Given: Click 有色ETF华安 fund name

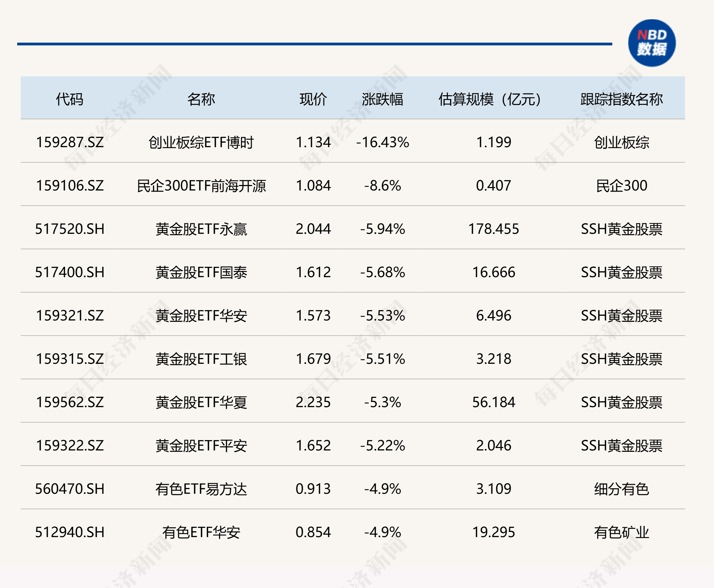Looking at the screenshot, I should 201,532.
